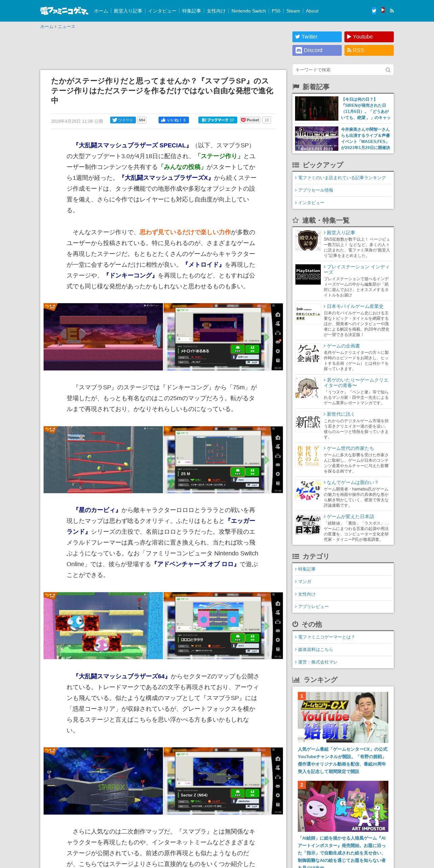
Task: Click the 13 Pocket count bubble
Action: (267, 120)
